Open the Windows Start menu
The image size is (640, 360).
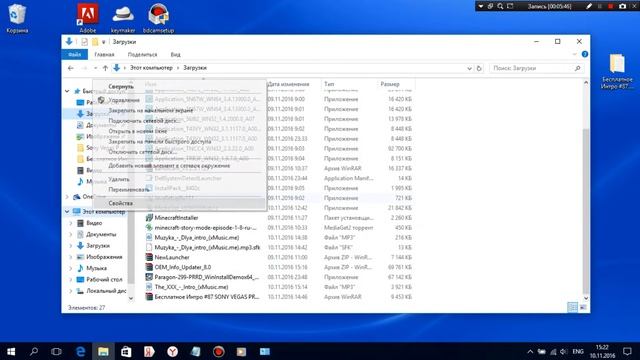point(11,351)
